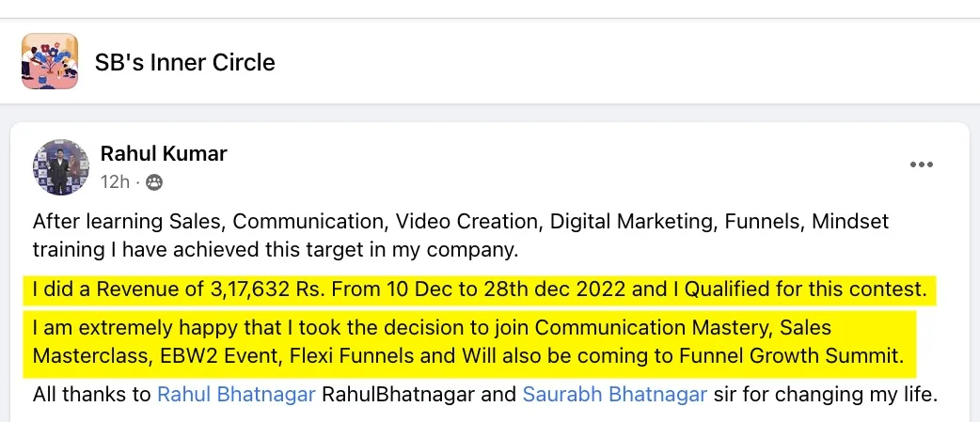Image resolution: width=980 pixels, height=422 pixels.
Task: Click the group audience icon beside timestamp
Action: coord(154,182)
